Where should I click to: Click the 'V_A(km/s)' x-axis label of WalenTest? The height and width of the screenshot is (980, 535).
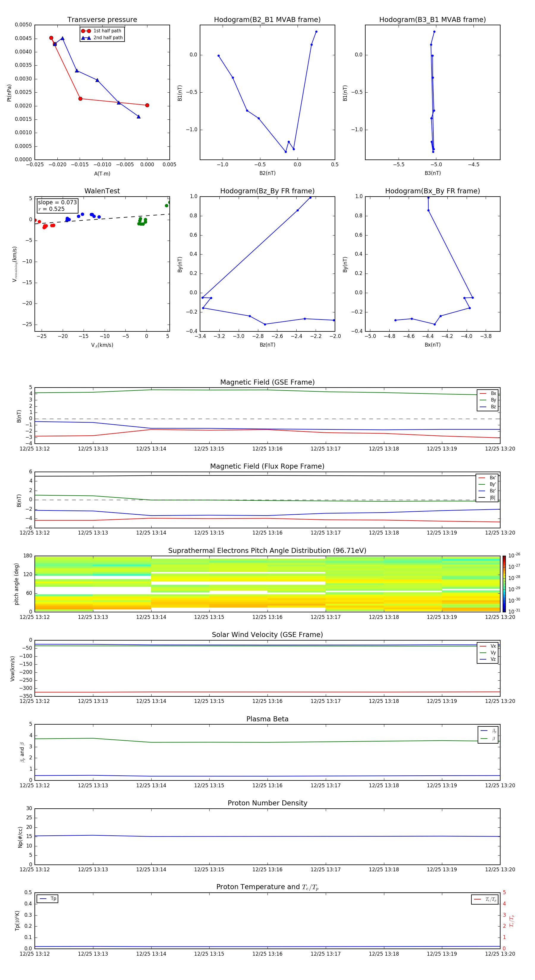[x=102, y=345]
